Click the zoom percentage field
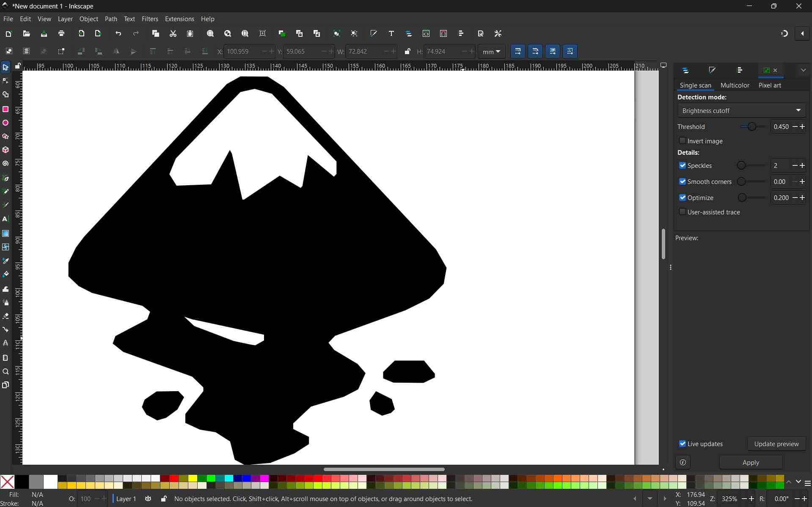The height and width of the screenshot is (507, 812). point(730,499)
